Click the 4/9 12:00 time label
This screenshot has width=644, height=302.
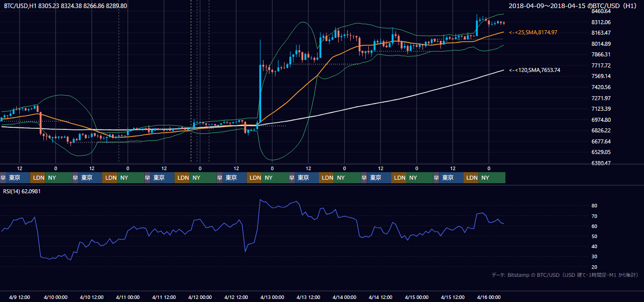pos(20,297)
